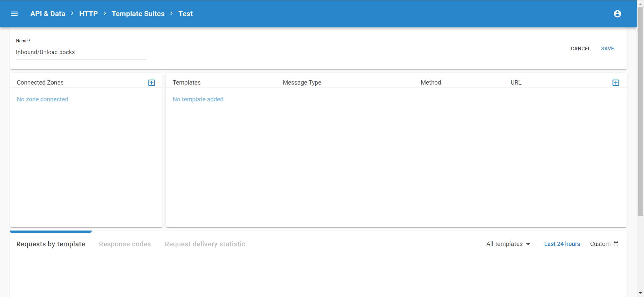Click the Templates column header

pyautogui.click(x=186, y=83)
